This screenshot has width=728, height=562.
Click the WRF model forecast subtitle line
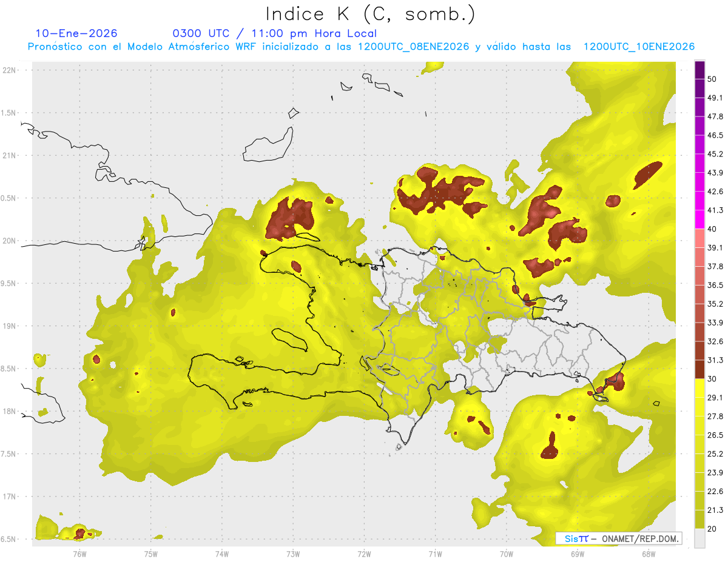tap(361, 47)
